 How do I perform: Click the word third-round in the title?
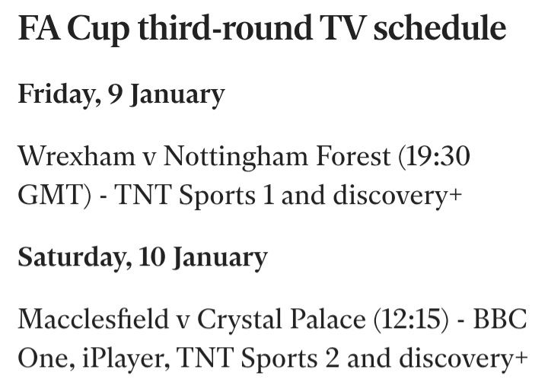tap(225, 28)
